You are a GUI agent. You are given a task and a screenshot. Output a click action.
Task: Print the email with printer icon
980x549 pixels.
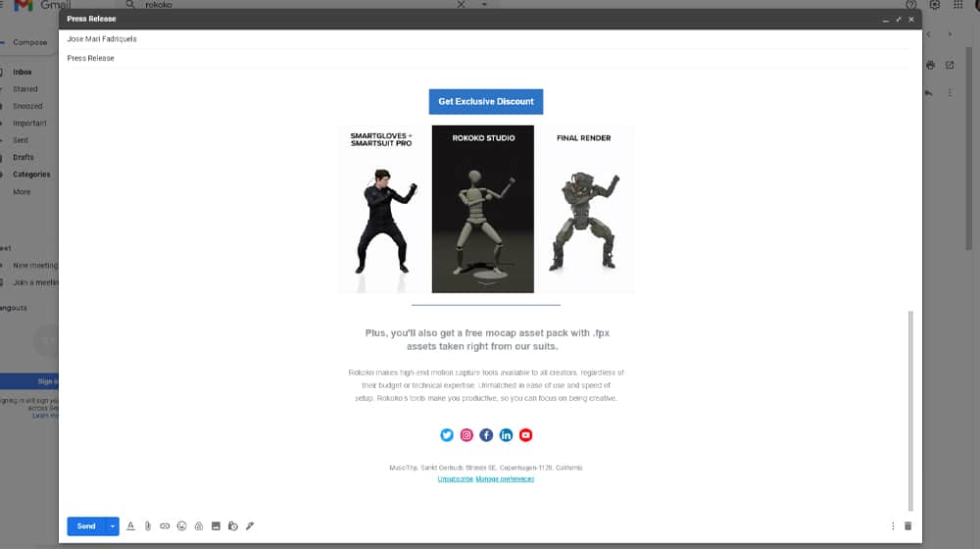(931, 65)
